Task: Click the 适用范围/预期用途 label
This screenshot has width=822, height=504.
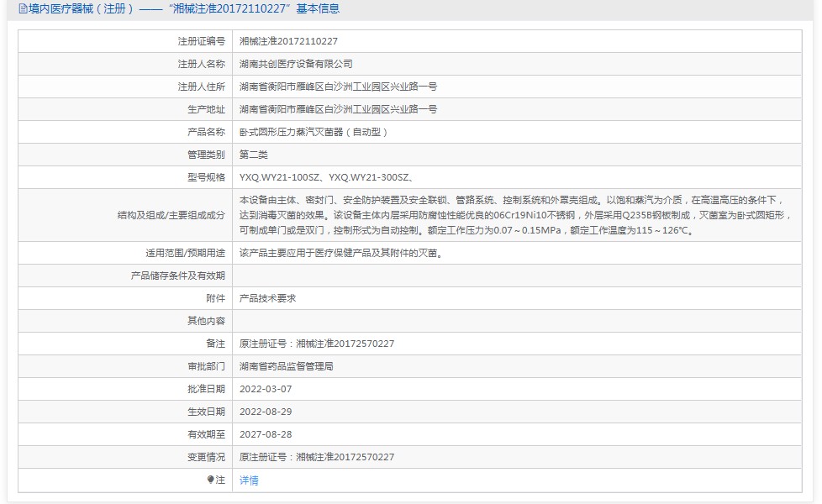Action: (x=185, y=253)
